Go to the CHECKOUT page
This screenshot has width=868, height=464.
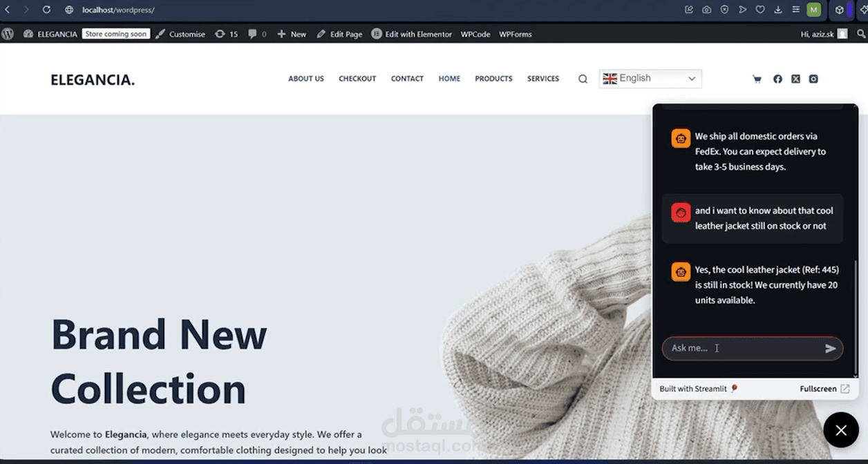(x=357, y=79)
